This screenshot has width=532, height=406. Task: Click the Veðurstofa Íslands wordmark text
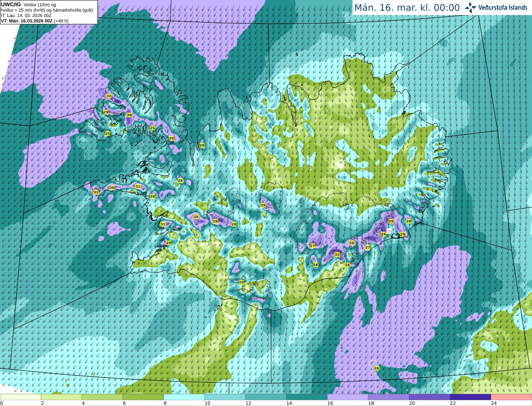pos(502,7)
